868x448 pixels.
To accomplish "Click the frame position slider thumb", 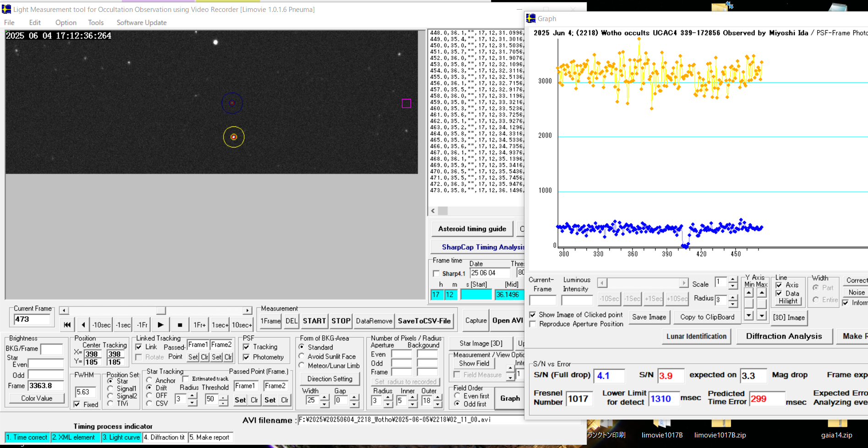I will coord(161,311).
